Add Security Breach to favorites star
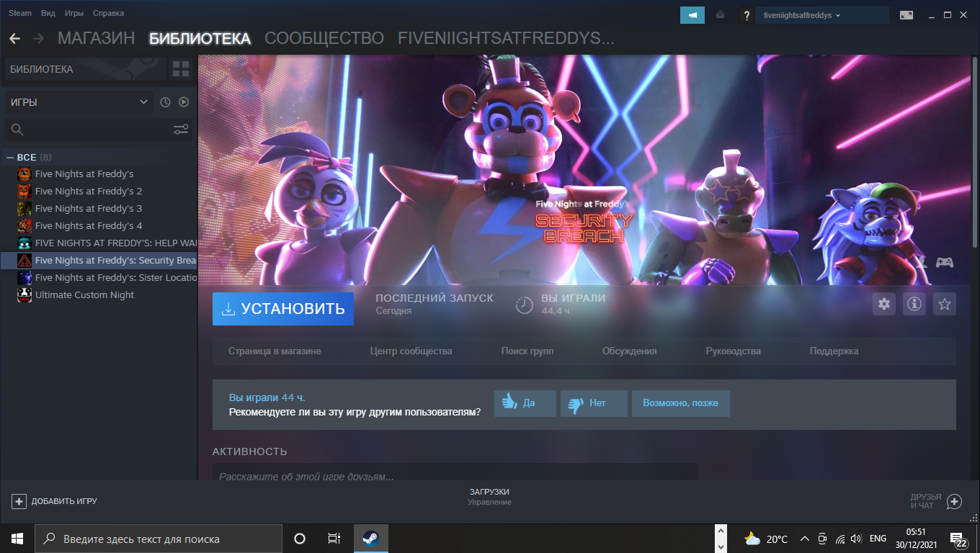Image resolution: width=980 pixels, height=553 pixels. point(945,305)
